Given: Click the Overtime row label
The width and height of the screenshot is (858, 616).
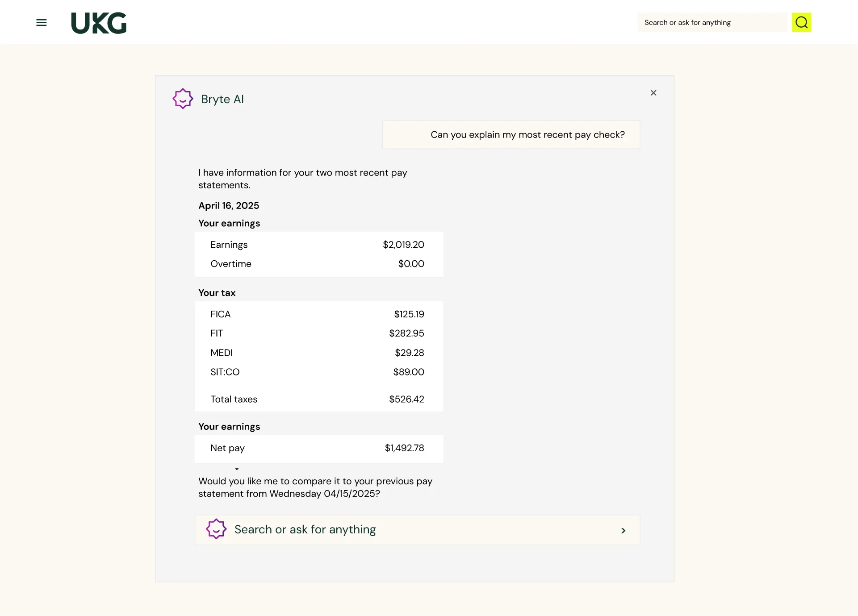Looking at the screenshot, I should click(231, 264).
